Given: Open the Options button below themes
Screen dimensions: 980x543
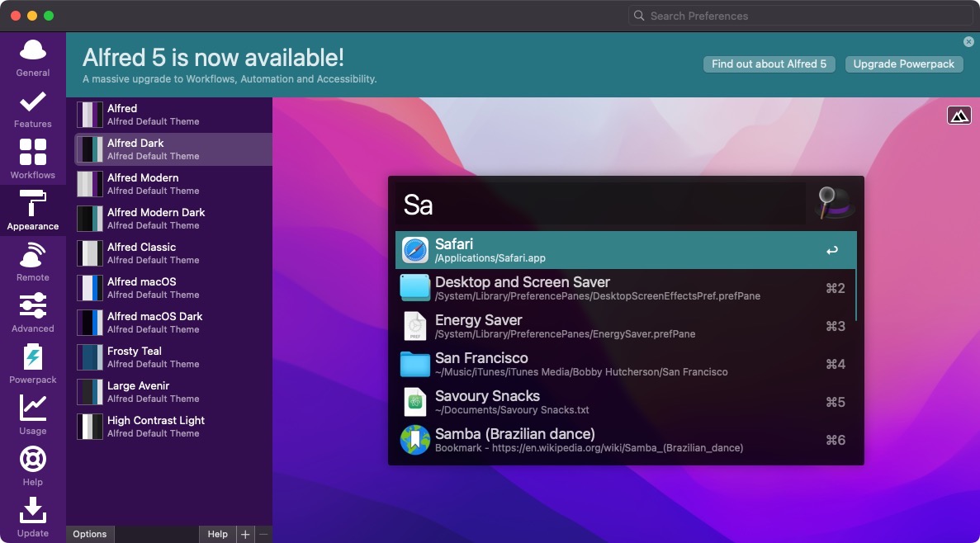Looking at the screenshot, I should (89, 534).
